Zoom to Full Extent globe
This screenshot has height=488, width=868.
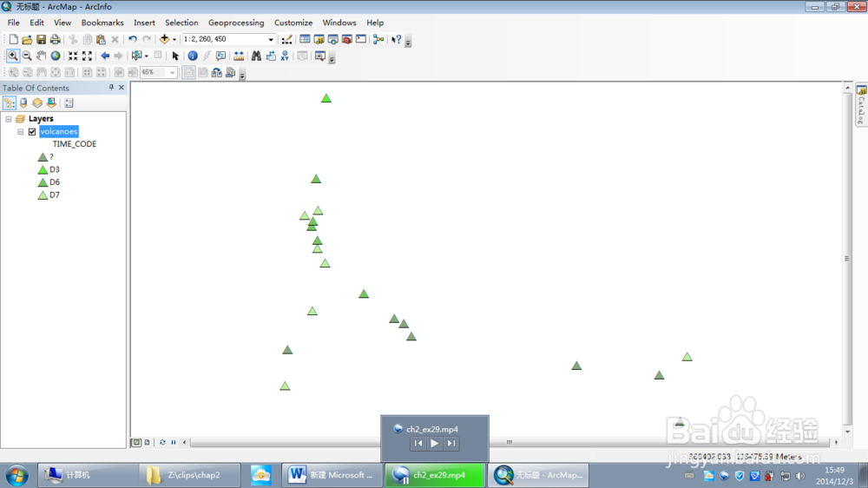click(x=56, y=56)
